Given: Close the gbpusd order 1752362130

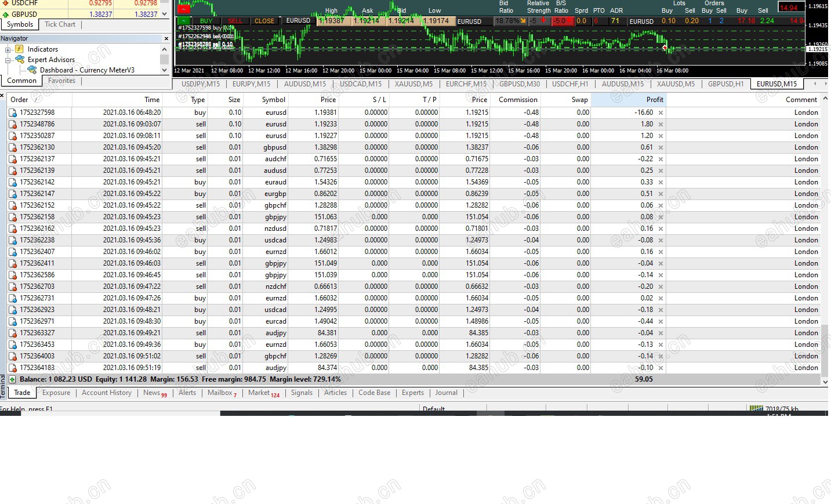Looking at the screenshot, I should 661,147.
